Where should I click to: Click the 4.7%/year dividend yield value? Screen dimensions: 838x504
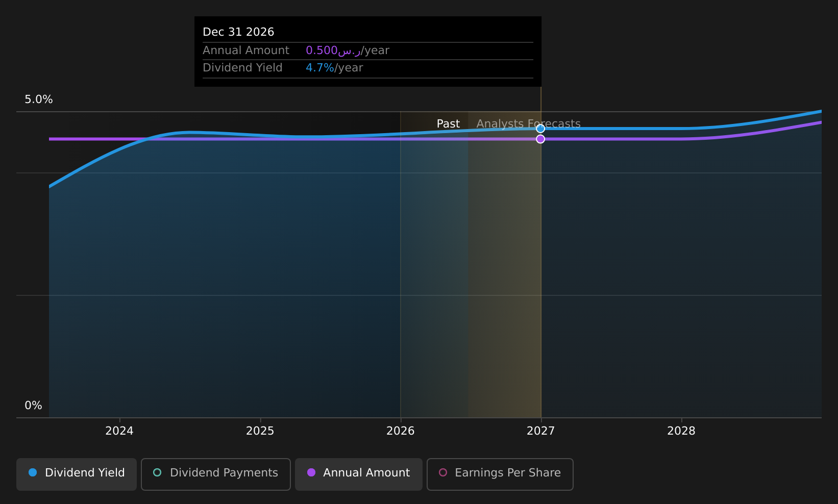[x=334, y=68]
